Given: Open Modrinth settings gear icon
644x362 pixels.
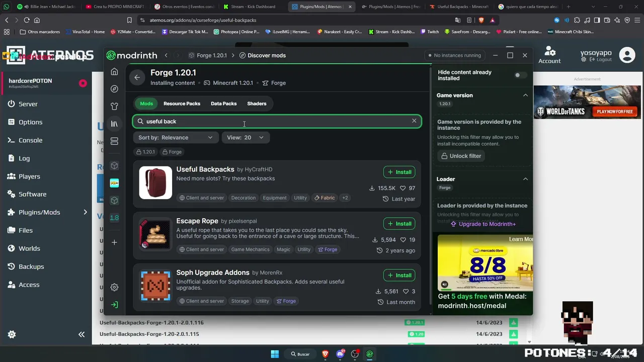Looking at the screenshot, I should coord(114,287).
